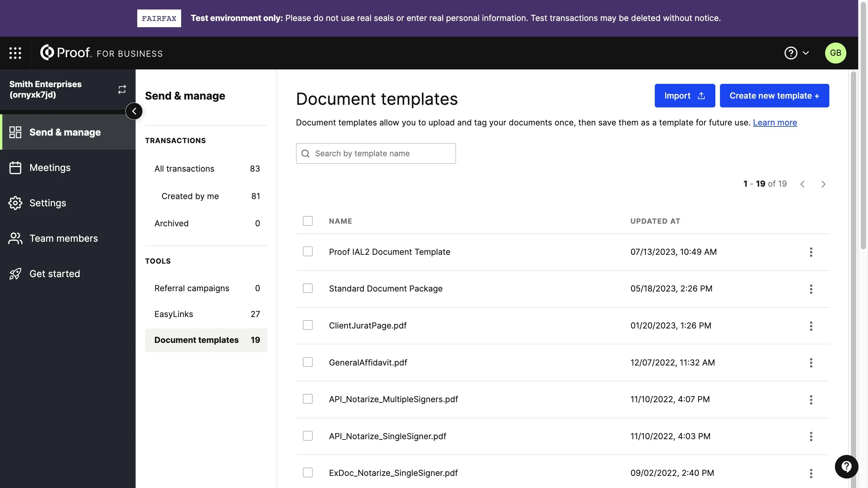Screen dimensions: 868x488
Task: Click the NAME column header
Action: [340, 221]
